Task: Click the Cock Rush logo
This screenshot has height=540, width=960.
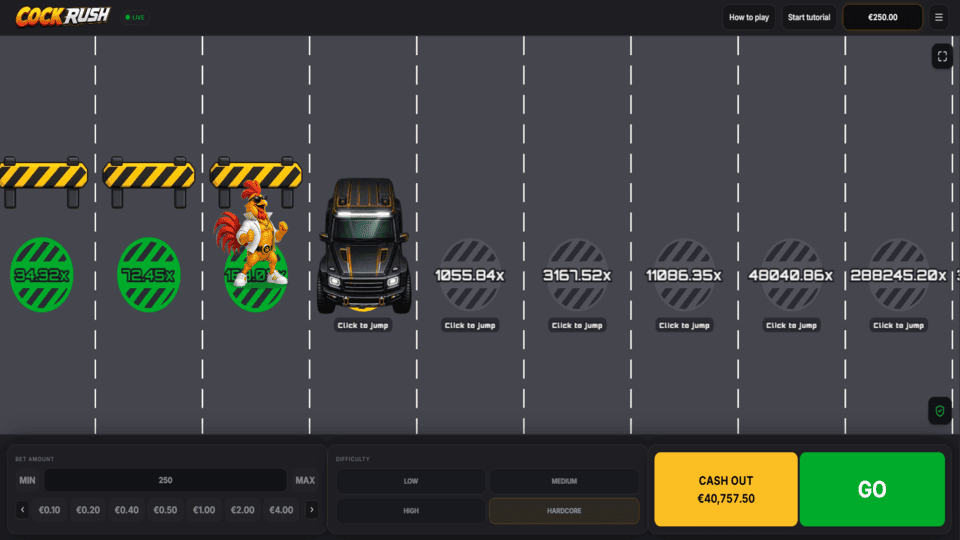Action: pos(63,17)
